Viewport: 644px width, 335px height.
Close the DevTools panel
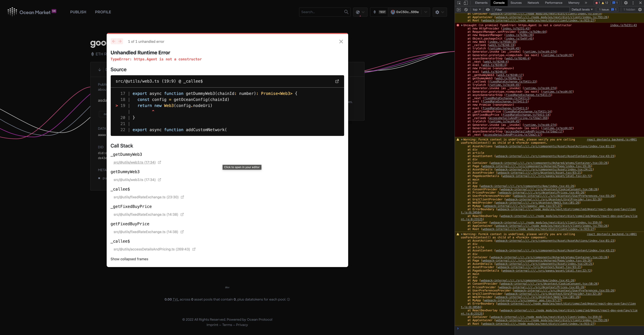tap(640, 3)
